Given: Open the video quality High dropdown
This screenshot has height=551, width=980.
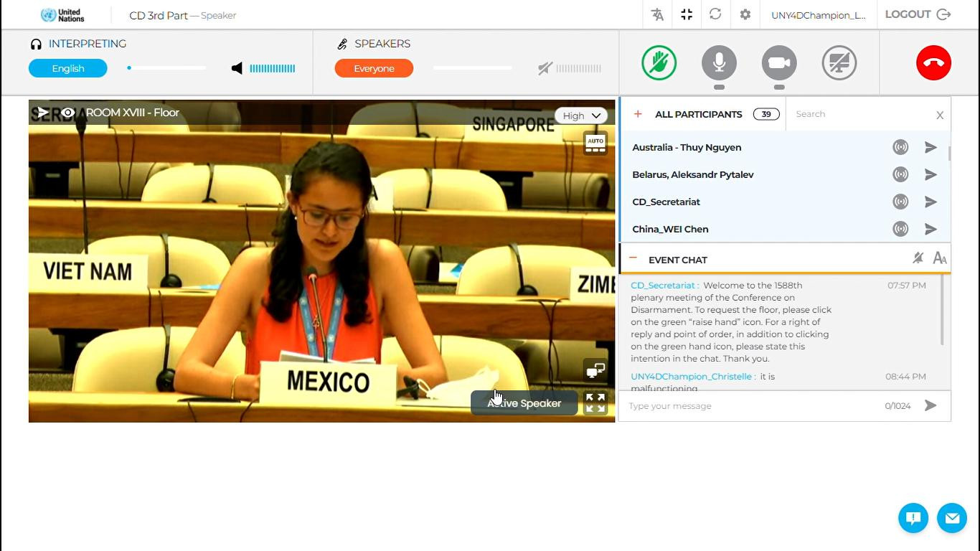Looking at the screenshot, I should point(581,116).
